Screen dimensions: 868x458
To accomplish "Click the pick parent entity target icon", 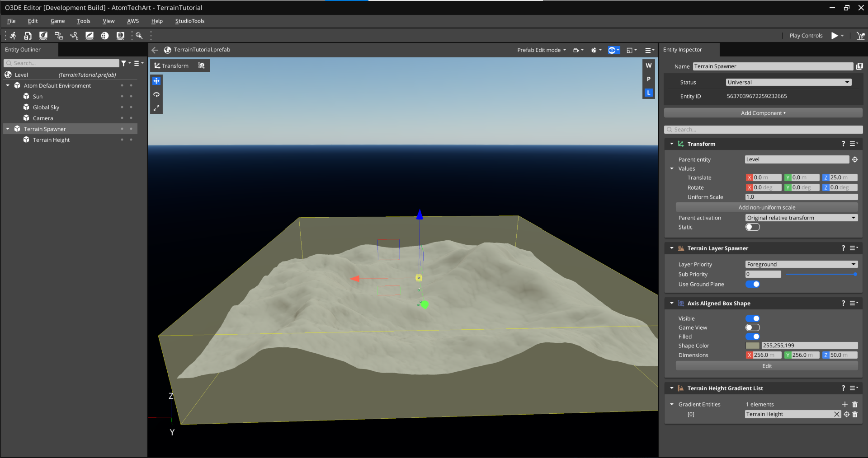I will [x=854, y=159].
